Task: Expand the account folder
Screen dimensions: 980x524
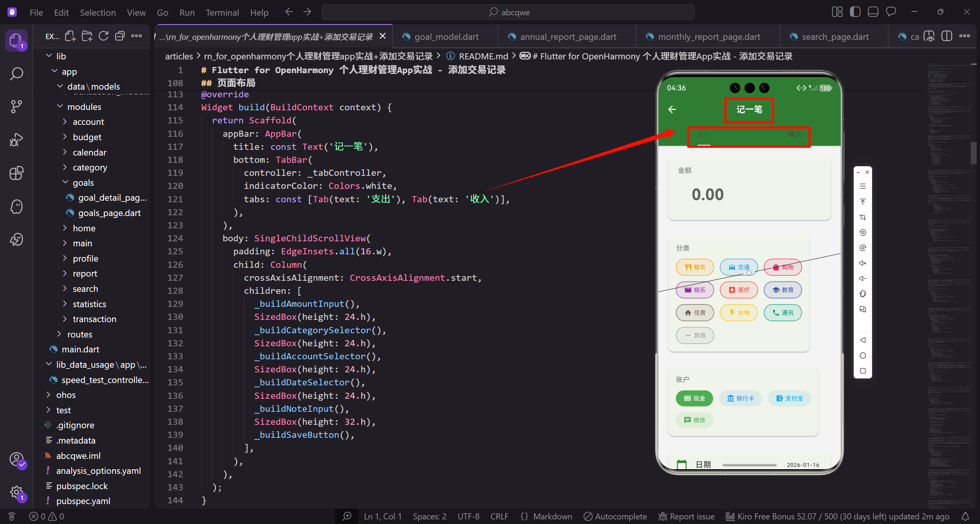Action: click(88, 122)
